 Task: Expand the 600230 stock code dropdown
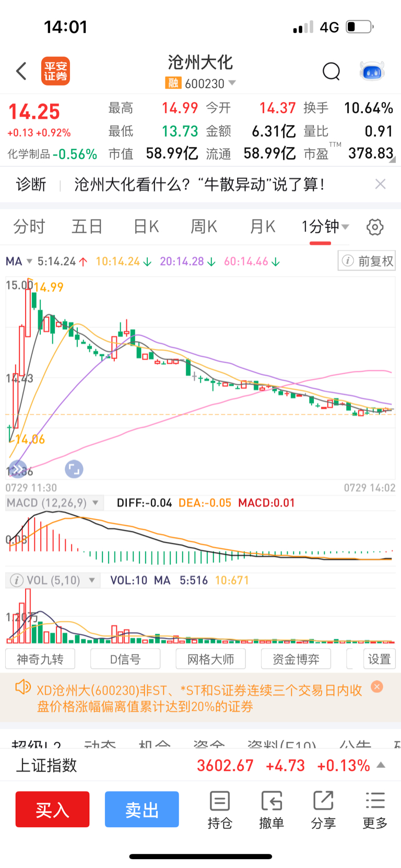(232, 83)
